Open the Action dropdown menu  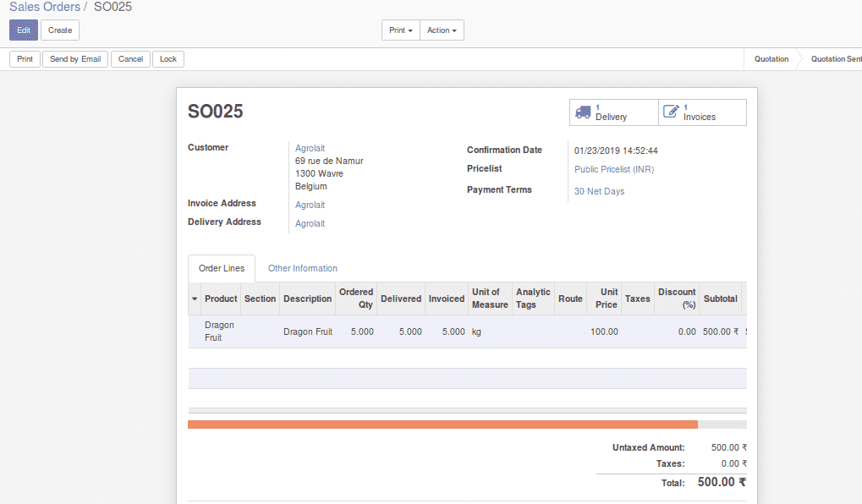click(x=442, y=30)
